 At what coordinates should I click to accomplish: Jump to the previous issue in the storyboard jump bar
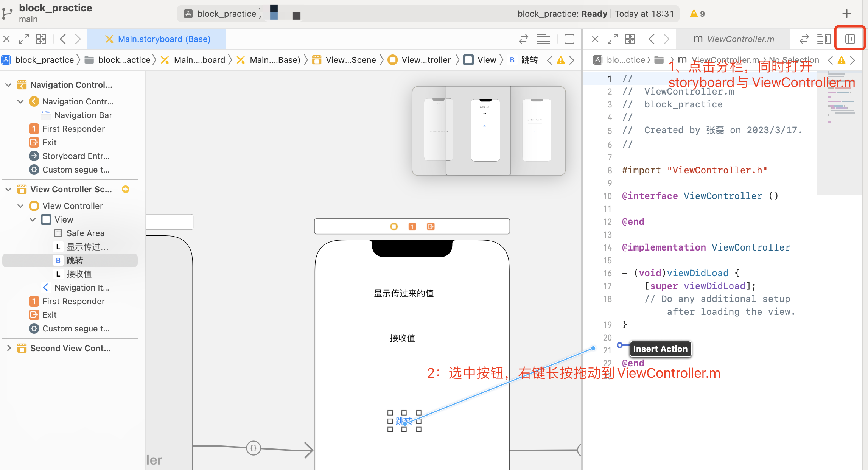pos(549,60)
